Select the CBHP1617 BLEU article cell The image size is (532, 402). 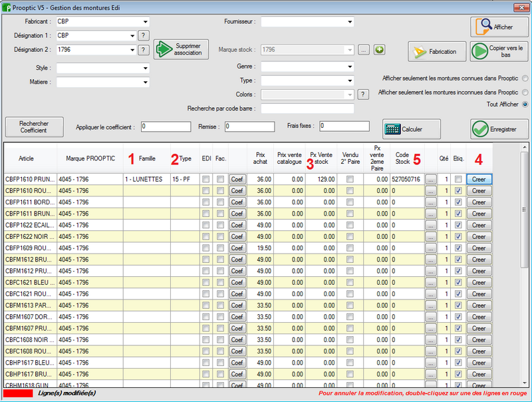[31, 363]
